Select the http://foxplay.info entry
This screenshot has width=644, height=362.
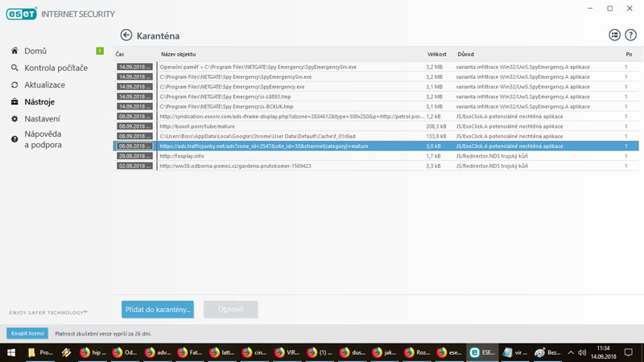[376, 156]
